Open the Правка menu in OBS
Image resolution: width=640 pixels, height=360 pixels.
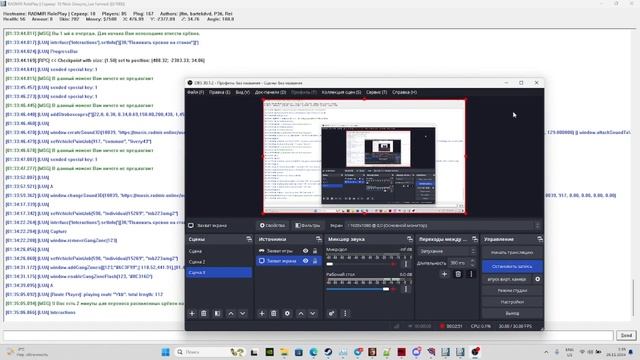[x=220, y=92]
